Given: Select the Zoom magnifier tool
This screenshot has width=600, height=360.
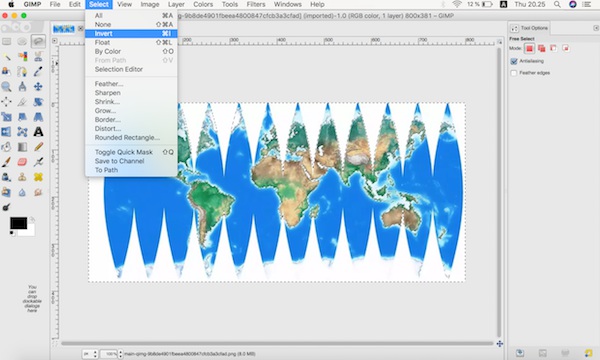Looking at the screenshot, I should point(7,86).
